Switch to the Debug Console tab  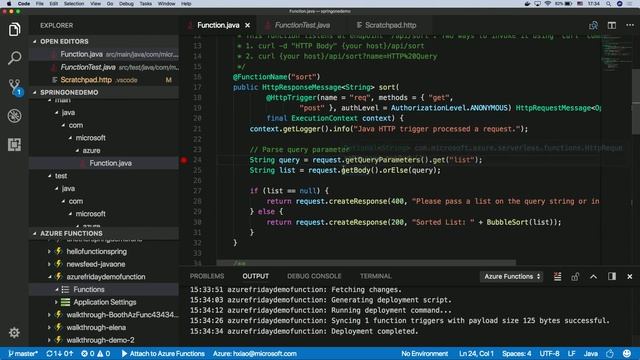click(x=314, y=276)
